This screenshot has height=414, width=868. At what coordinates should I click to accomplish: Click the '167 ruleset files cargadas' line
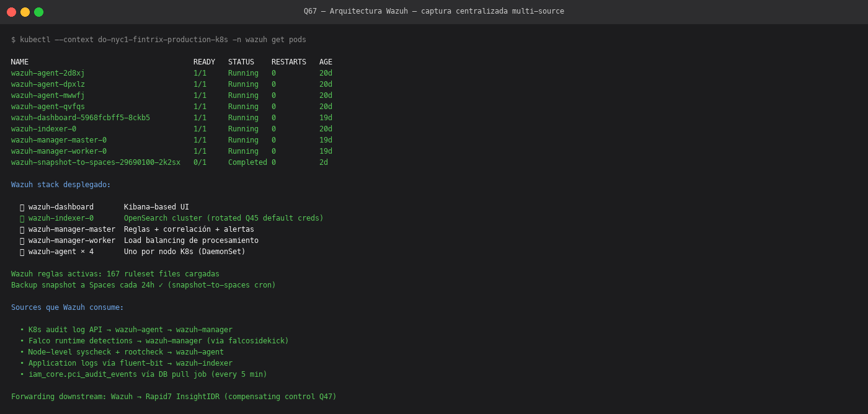[115, 274]
